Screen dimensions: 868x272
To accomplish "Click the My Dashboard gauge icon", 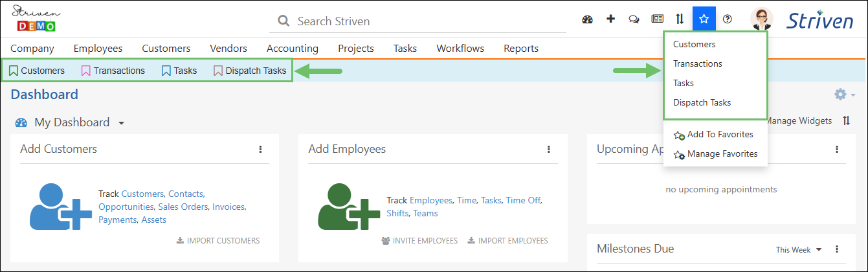I will pyautogui.click(x=21, y=122).
